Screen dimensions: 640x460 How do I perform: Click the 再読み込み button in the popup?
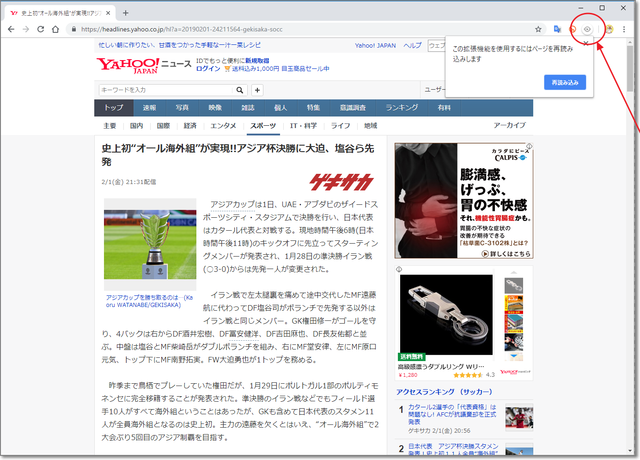(x=565, y=82)
